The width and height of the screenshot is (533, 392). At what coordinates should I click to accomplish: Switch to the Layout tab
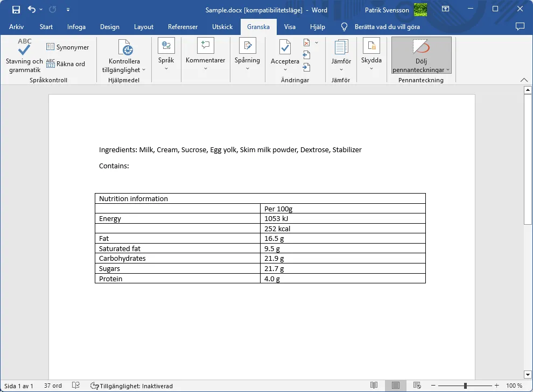coord(143,27)
